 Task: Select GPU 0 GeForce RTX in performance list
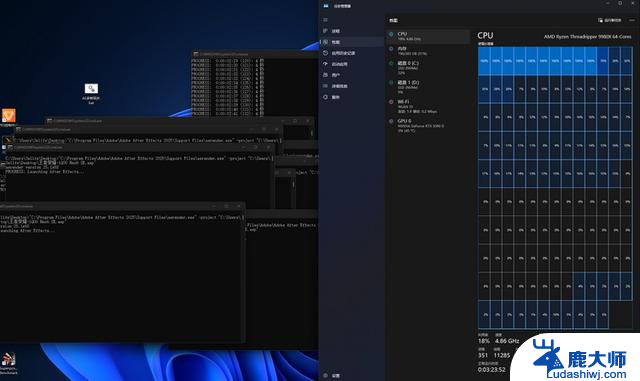pyautogui.click(x=428, y=125)
